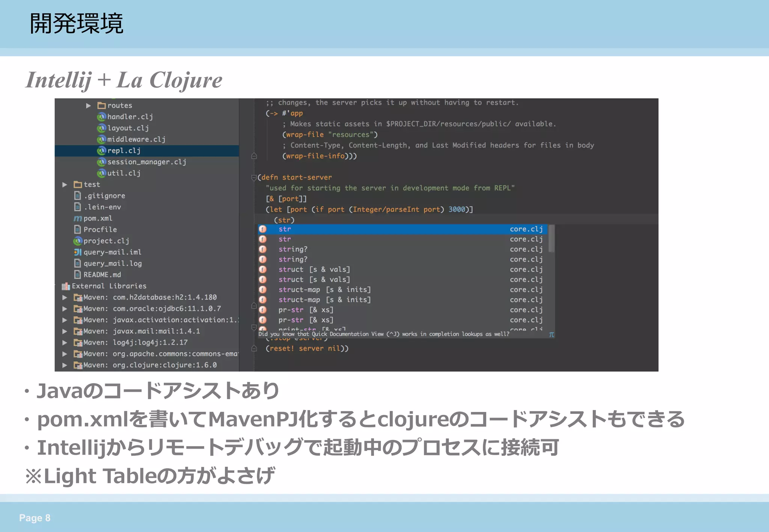Click pom.xml Maven file icon
Image resolution: width=769 pixels, height=532 pixels.
tap(78, 218)
